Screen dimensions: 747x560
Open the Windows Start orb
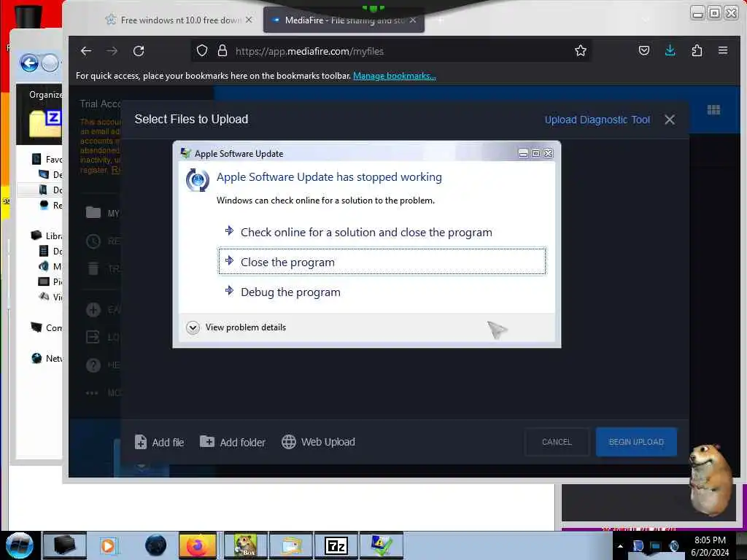click(x=20, y=545)
